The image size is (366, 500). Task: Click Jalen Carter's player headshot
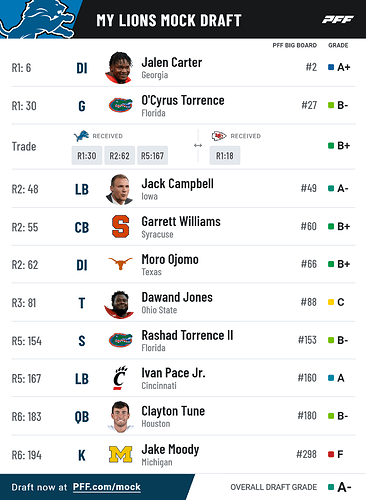pyautogui.click(x=120, y=67)
